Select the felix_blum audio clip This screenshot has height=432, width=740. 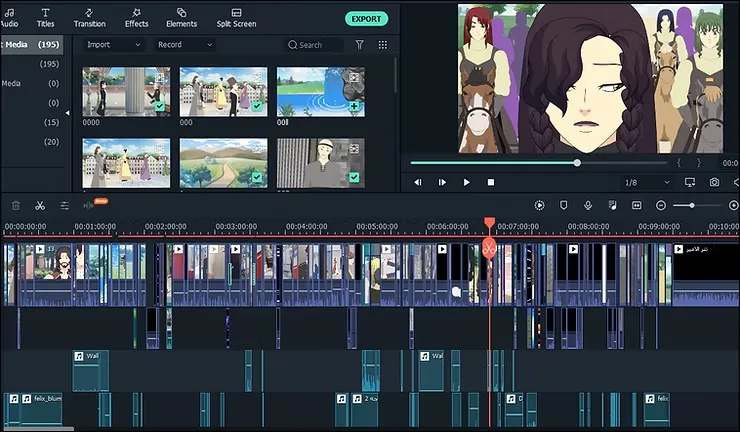(42, 409)
